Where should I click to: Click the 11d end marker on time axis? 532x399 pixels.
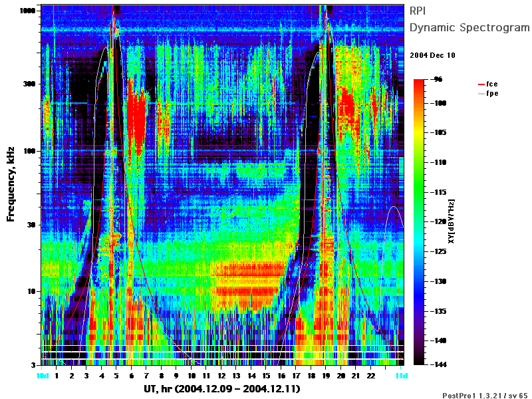point(402,376)
